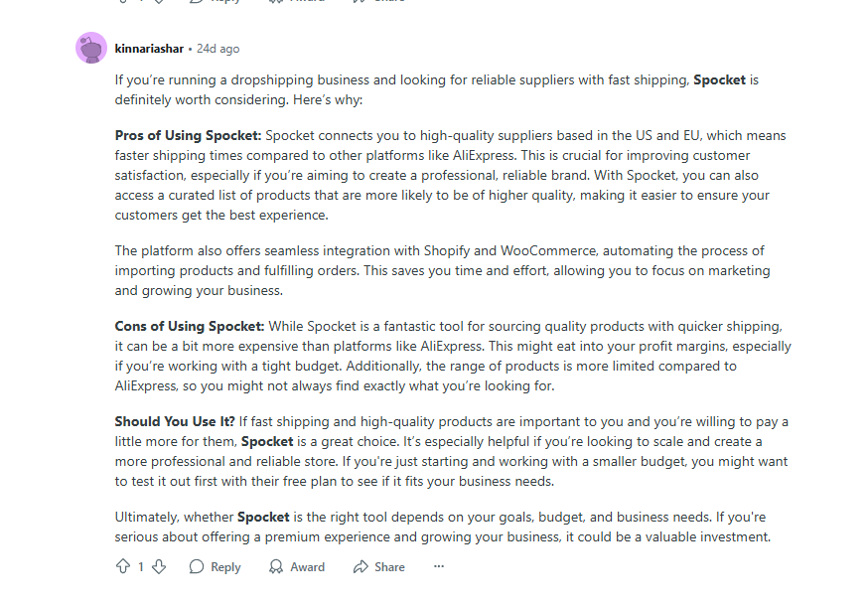The width and height of the screenshot is (868, 605).
Task: Click the 'Cons of Using Spocket:' heading
Action: pos(190,326)
